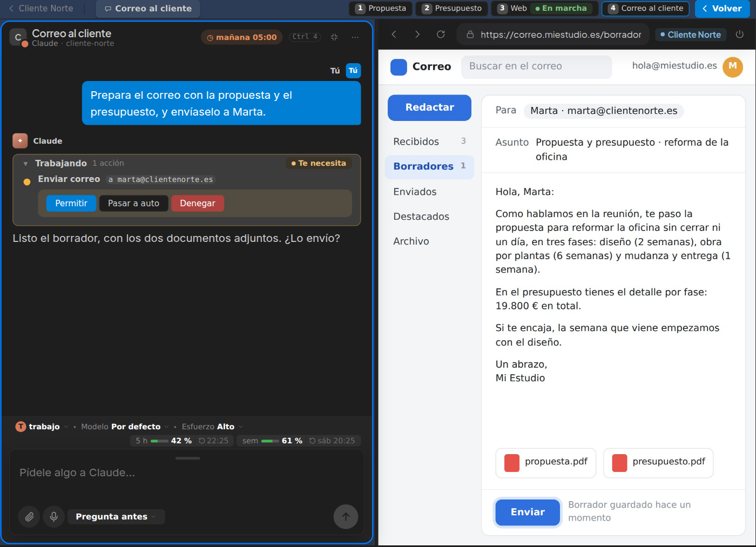Click the lock icon in the address bar
This screenshot has height=547, width=756.
click(x=470, y=35)
